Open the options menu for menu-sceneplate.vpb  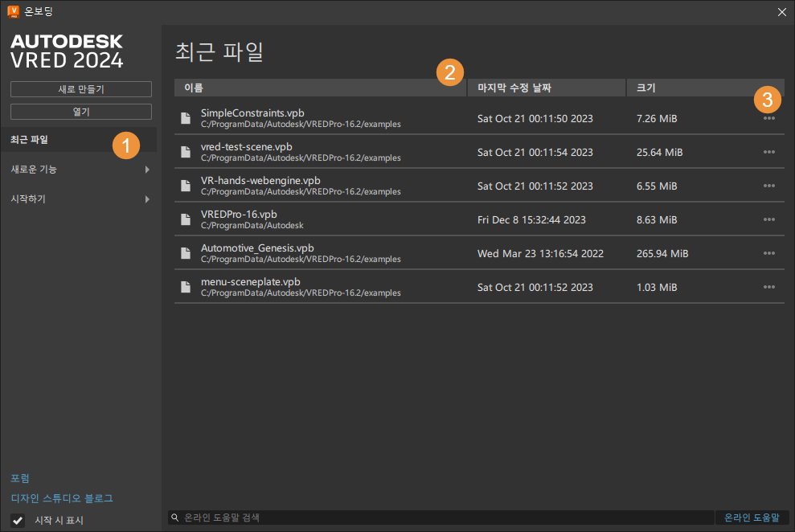(768, 287)
